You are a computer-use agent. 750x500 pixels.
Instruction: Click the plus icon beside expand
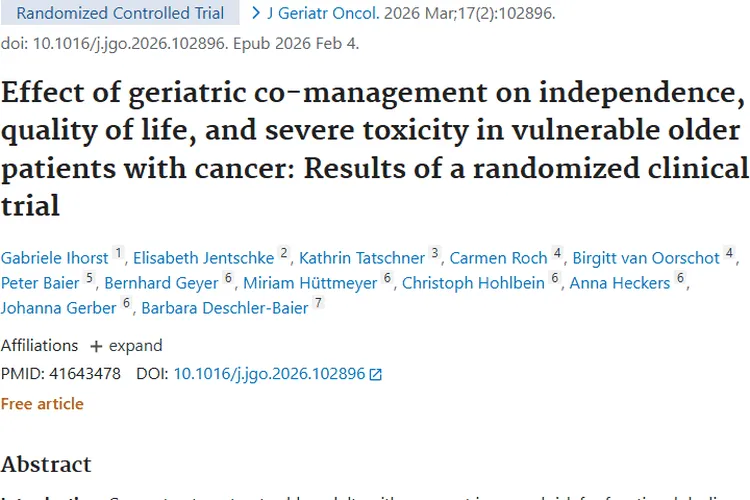[x=96, y=346]
